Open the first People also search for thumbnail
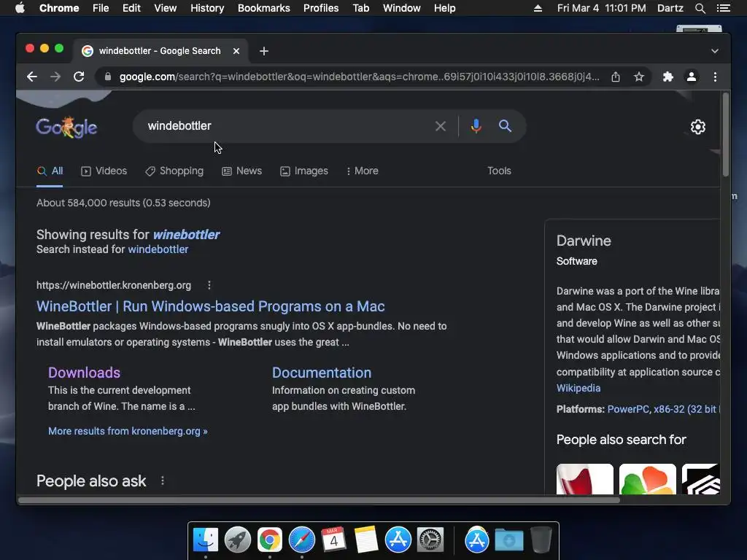The height and width of the screenshot is (560, 747). pyautogui.click(x=585, y=479)
